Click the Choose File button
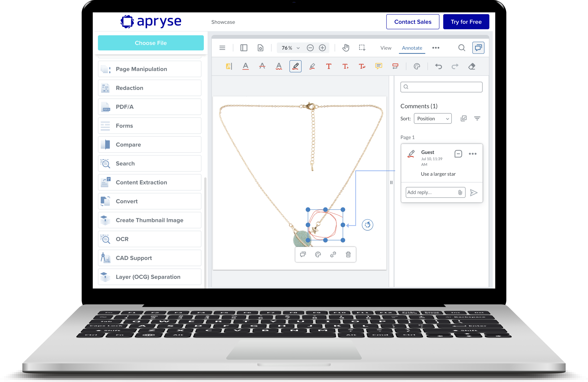The image size is (588, 382). point(151,43)
